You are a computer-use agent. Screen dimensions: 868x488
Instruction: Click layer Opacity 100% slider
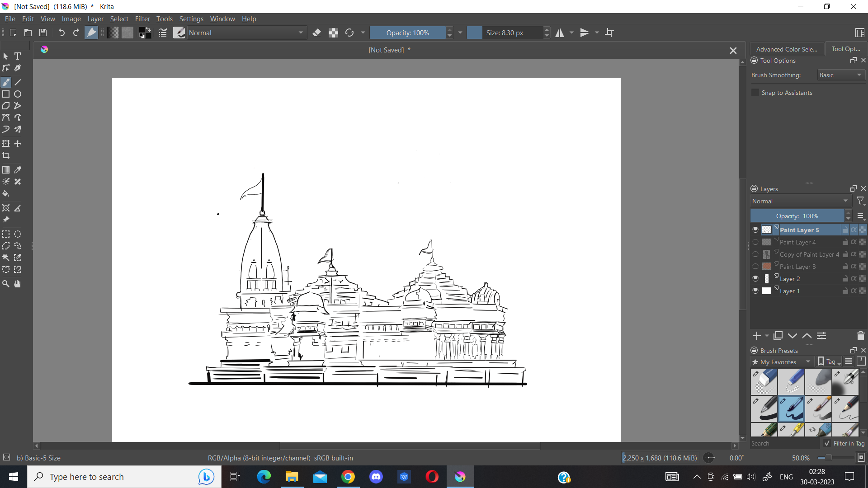pyautogui.click(x=797, y=216)
